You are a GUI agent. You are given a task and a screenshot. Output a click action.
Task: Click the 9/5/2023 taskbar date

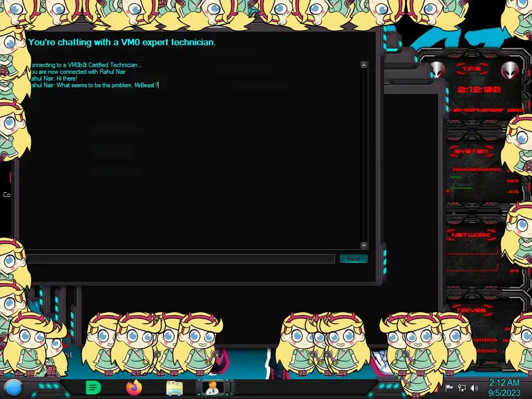(504, 393)
